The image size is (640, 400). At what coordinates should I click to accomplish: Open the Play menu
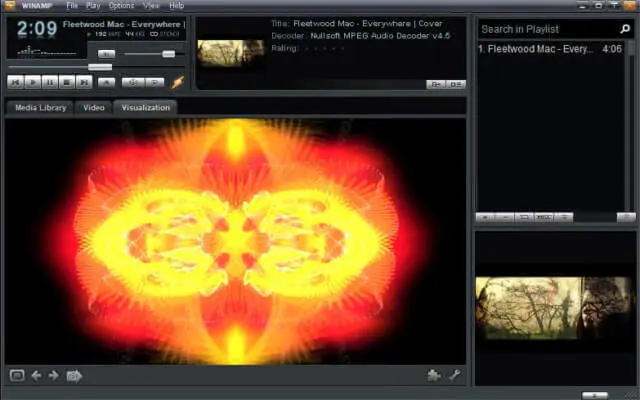(93, 5)
